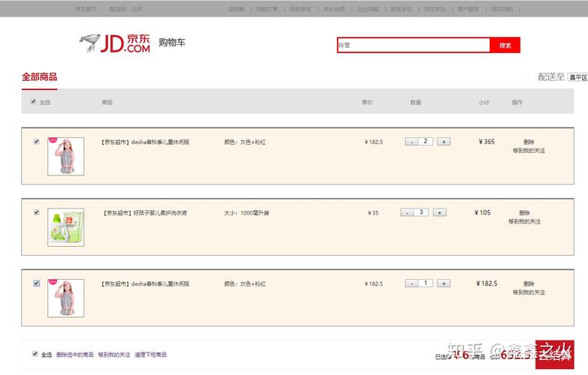Viewport: 588px width, 375px height.
Task: Click the subtotal ¥365
Action: point(487,142)
